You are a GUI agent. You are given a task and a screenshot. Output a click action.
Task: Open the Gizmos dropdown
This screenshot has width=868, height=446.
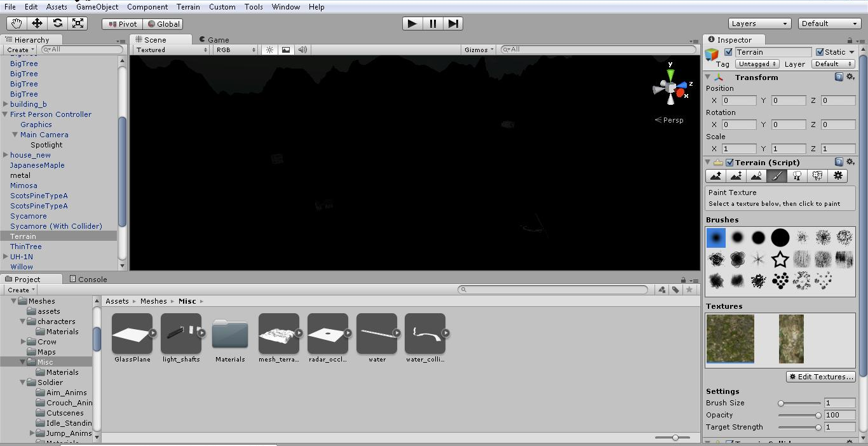[x=479, y=50]
